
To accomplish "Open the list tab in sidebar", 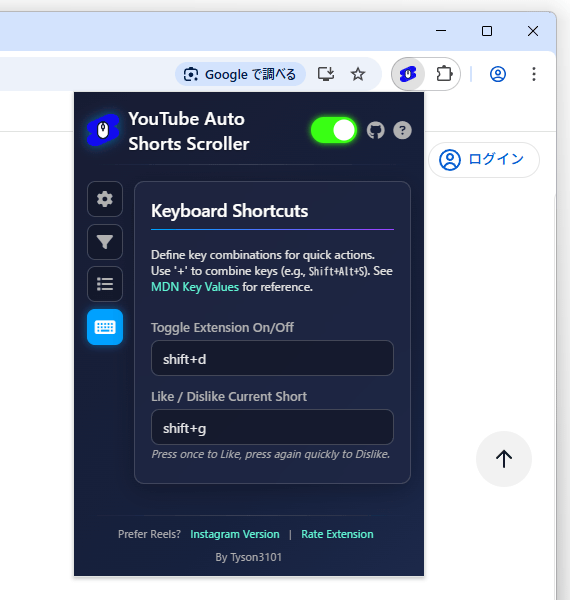I will click(x=105, y=284).
